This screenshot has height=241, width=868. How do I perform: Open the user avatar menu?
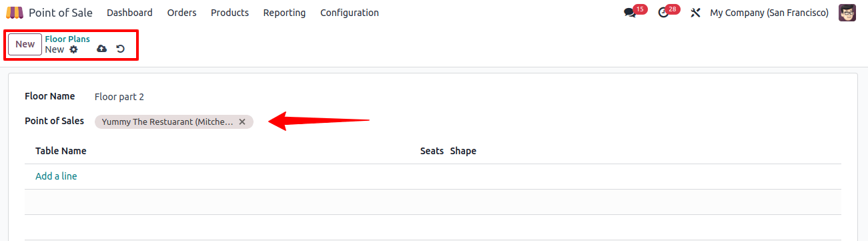tap(847, 13)
